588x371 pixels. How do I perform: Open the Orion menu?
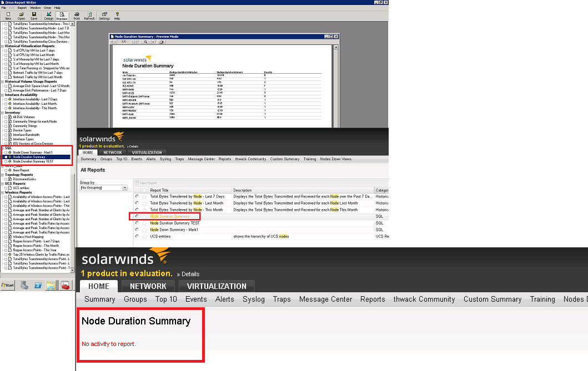[x=47, y=8]
